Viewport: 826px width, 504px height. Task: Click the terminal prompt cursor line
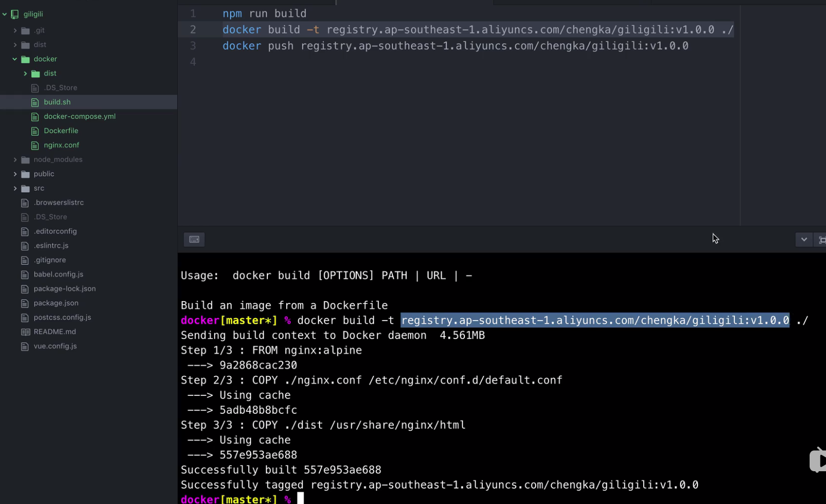(x=242, y=498)
